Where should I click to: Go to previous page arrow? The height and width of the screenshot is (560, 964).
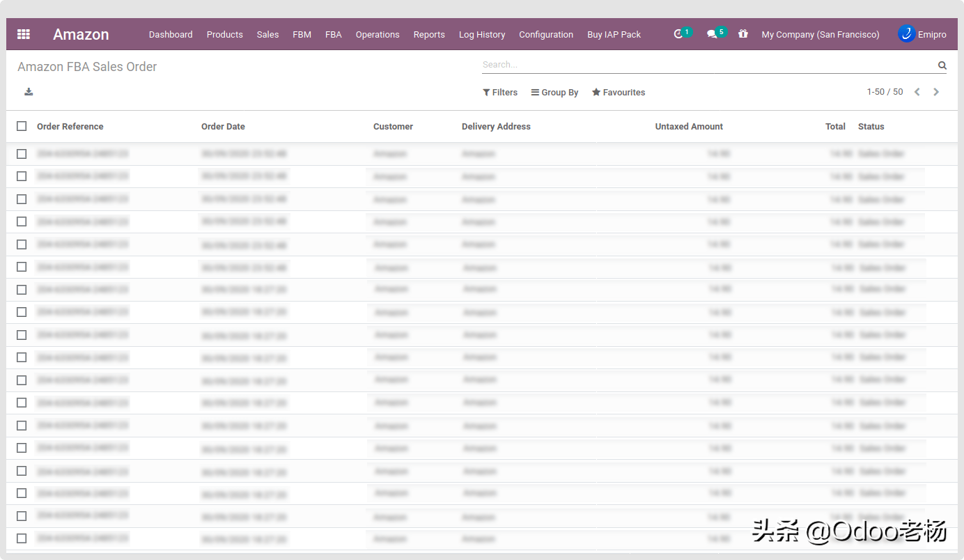(917, 92)
